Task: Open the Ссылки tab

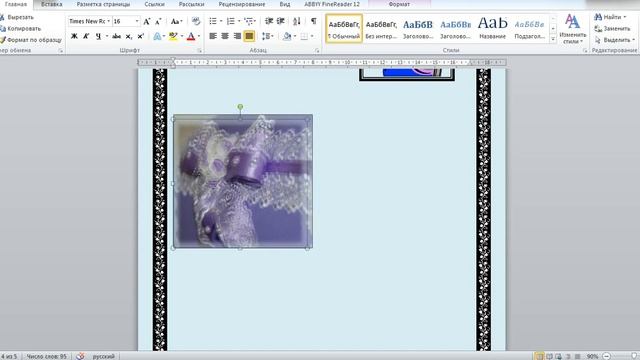Action: [x=154, y=4]
